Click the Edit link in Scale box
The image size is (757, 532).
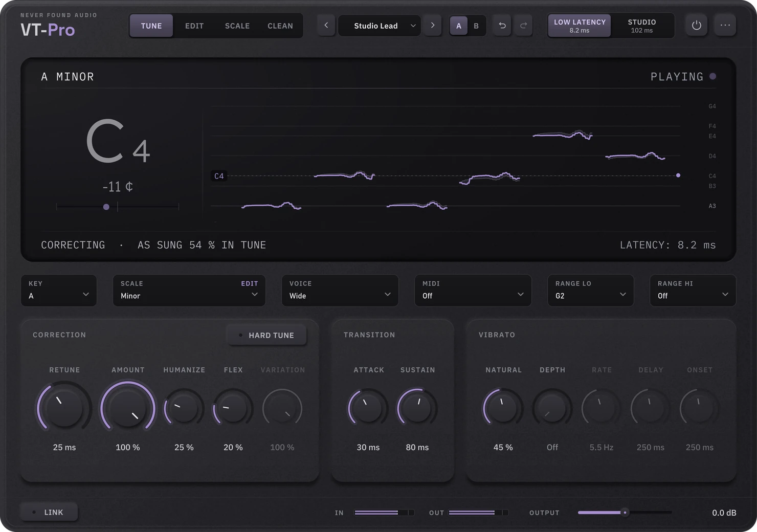(250, 283)
